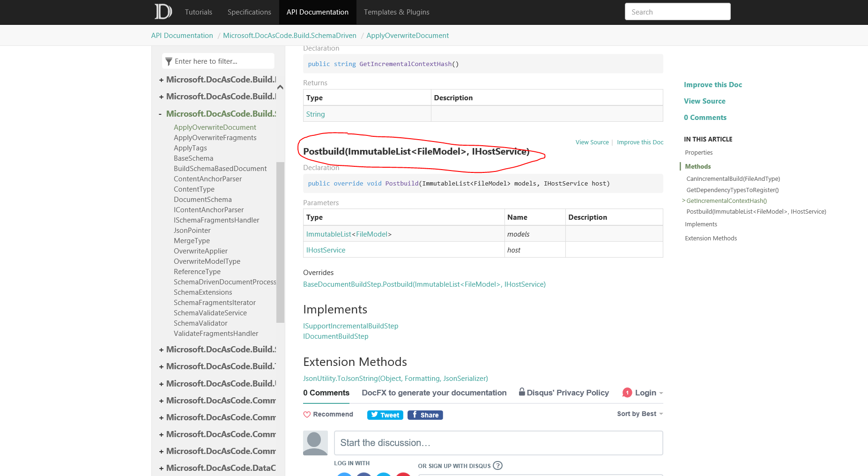Click the question mark icon next to Disqus signup
This screenshot has width=868, height=476.
point(498,465)
